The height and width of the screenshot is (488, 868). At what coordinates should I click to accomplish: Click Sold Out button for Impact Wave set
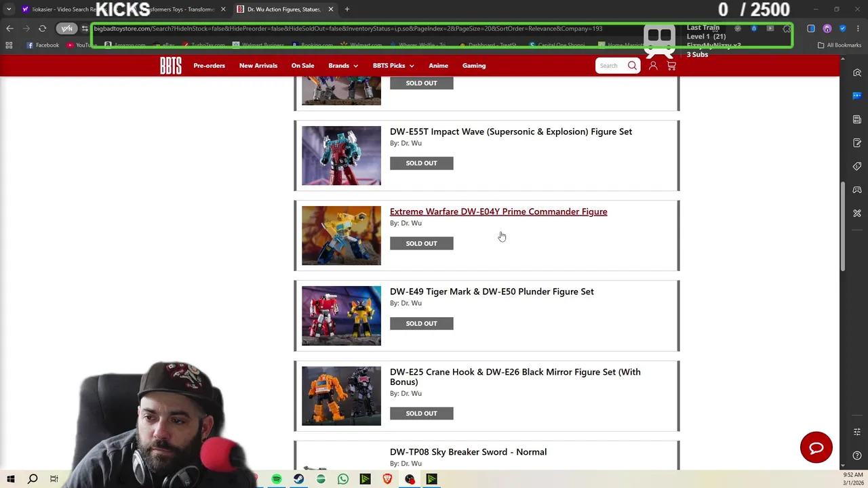[x=421, y=163]
